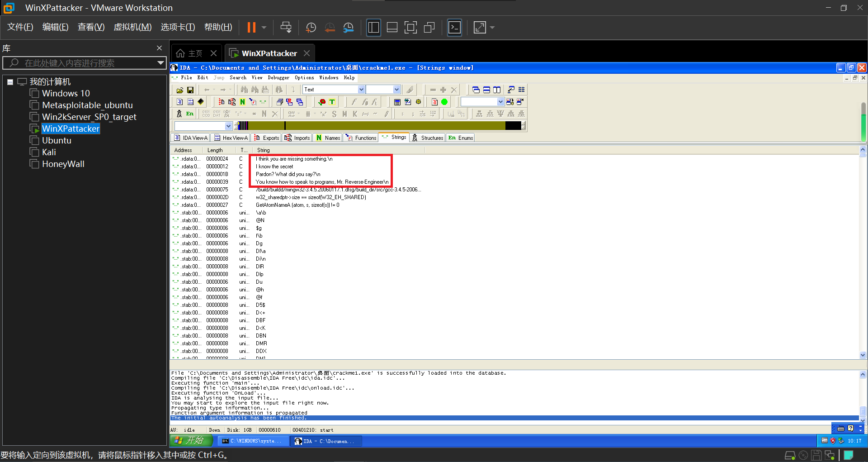868x462 pixels.
Task: Click the VMware unity mode icon
Action: pyautogui.click(x=429, y=28)
